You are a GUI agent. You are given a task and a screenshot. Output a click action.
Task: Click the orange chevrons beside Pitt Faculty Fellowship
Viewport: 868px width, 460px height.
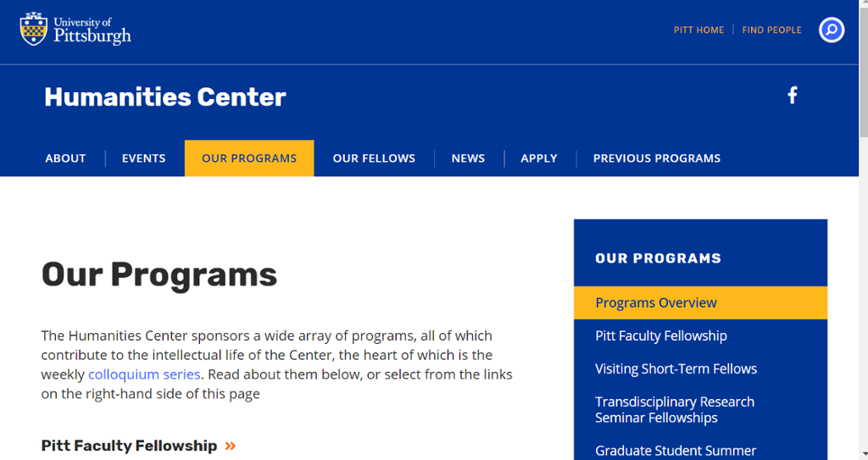(231, 446)
